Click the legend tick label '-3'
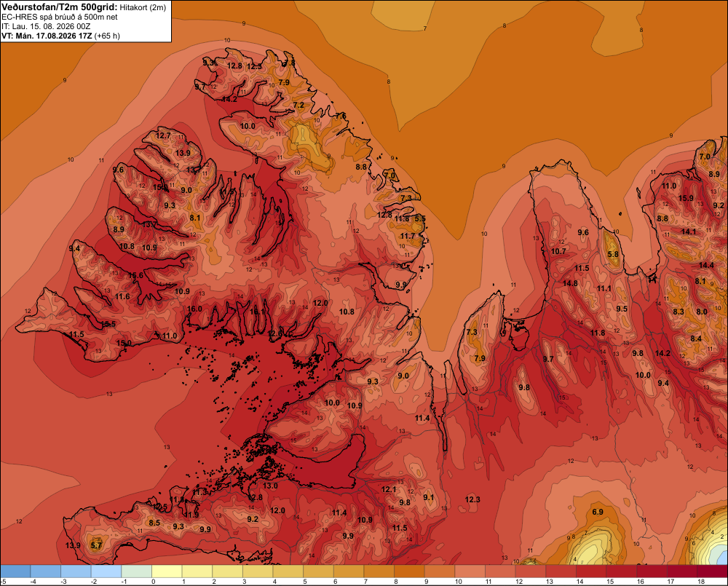Image resolution: width=728 pixels, height=586 pixels. tap(63, 582)
